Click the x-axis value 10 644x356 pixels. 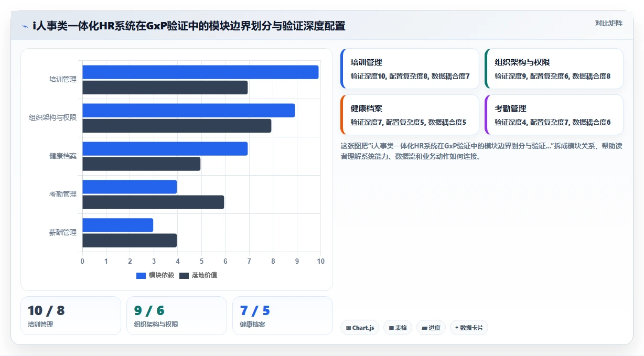321,261
